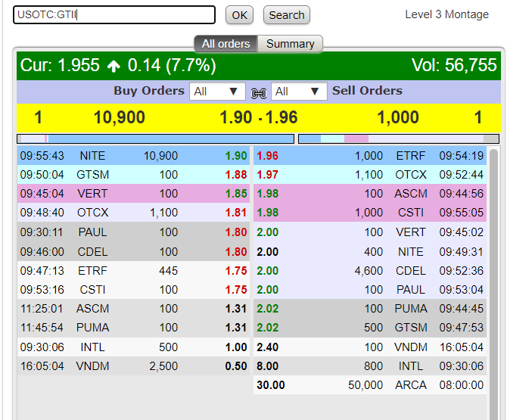Select the VERT buy order at 1.85

133,193
